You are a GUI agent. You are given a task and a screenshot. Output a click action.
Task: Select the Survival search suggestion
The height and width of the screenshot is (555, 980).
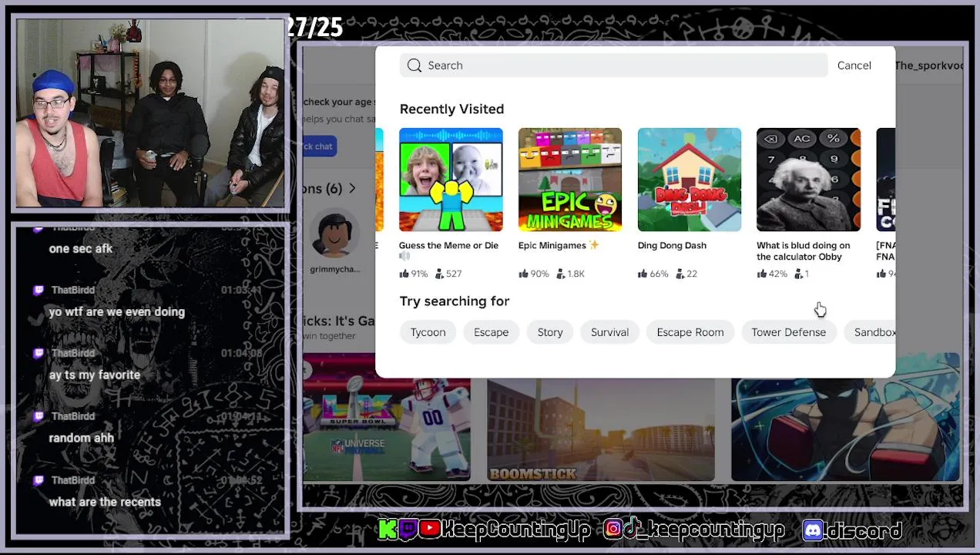click(x=609, y=332)
